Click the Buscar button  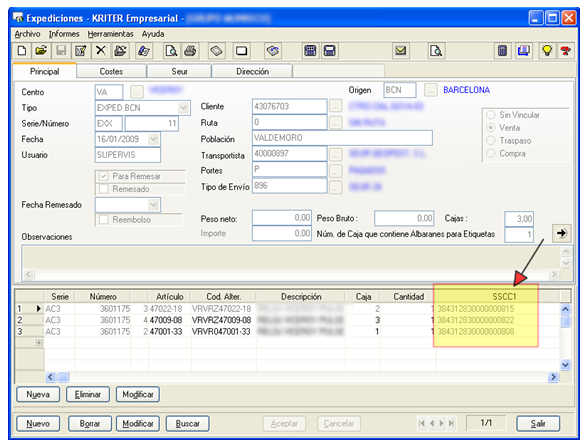(188, 423)
